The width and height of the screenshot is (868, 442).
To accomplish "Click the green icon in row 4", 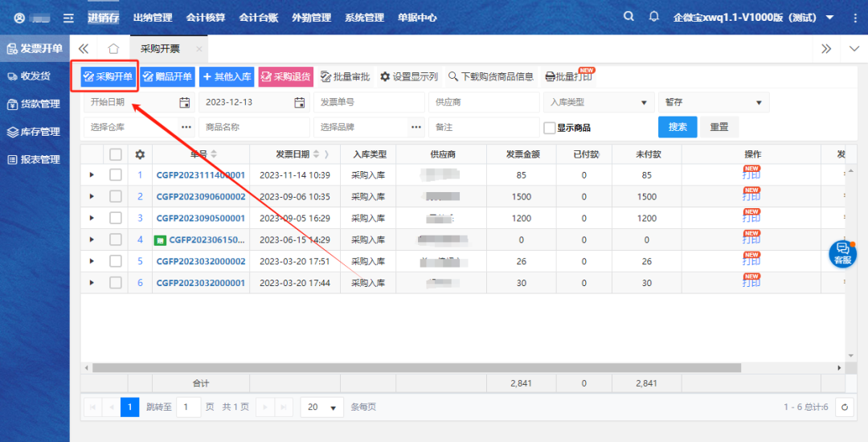I will 160,240.
